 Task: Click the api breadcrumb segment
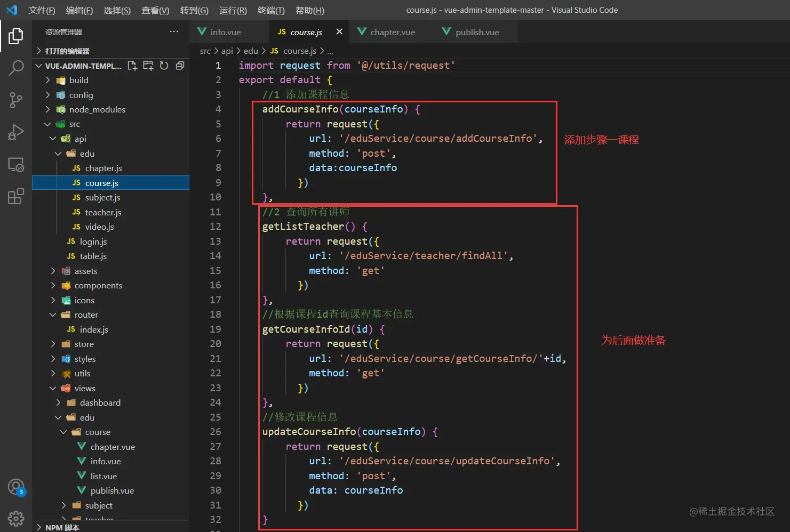click(x=227, y=51)
